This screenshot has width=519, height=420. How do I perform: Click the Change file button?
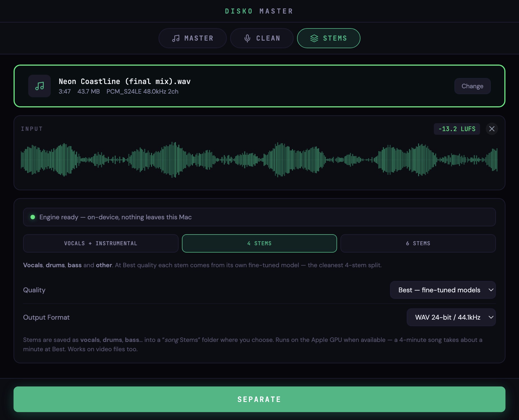pyautogui.click(x=472, y=86)
